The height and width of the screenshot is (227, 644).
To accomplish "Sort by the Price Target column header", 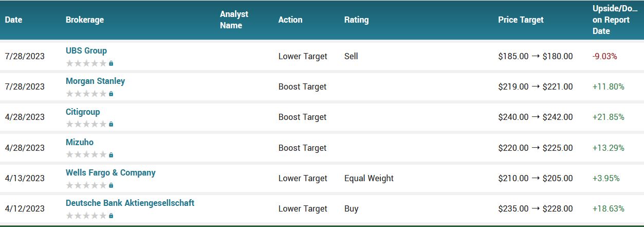I will [x=521, y=20].
